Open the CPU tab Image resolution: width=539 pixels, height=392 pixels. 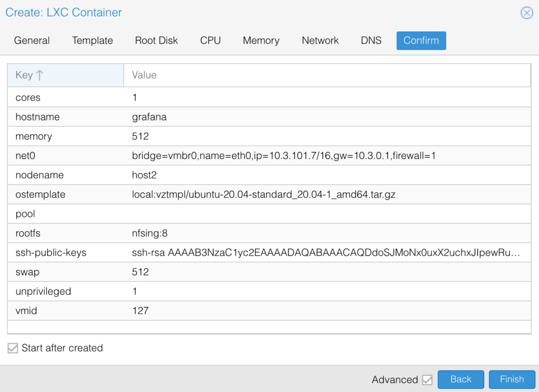211,41
